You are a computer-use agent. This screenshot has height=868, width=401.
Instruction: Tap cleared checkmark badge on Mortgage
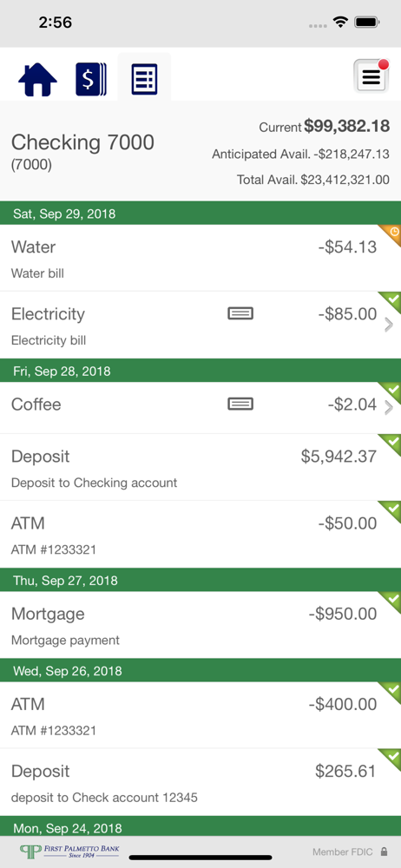tap(392, 600)
